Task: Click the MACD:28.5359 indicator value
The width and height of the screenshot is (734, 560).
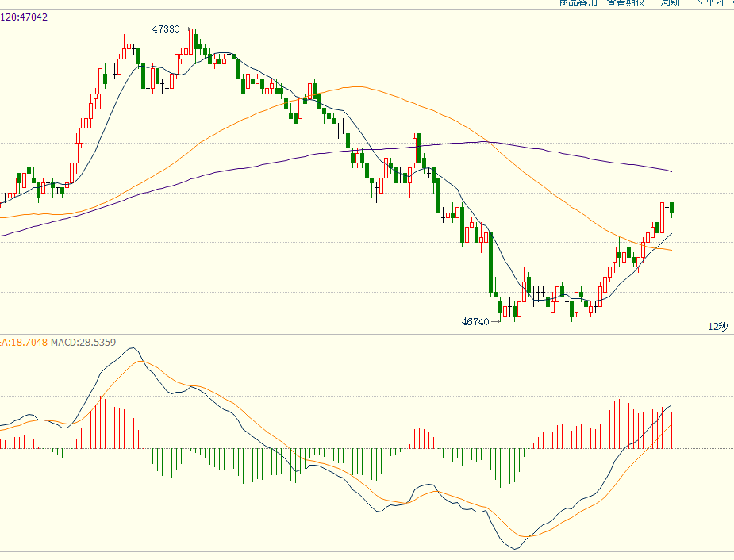Action: [x=83, y=343]
